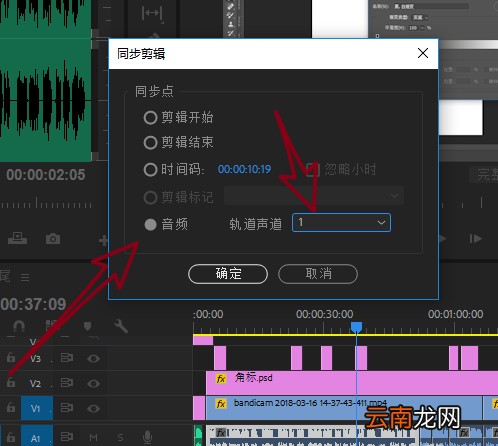
Task: Click the fx badge on 角标.psd clip
Action: pos(221,379)
